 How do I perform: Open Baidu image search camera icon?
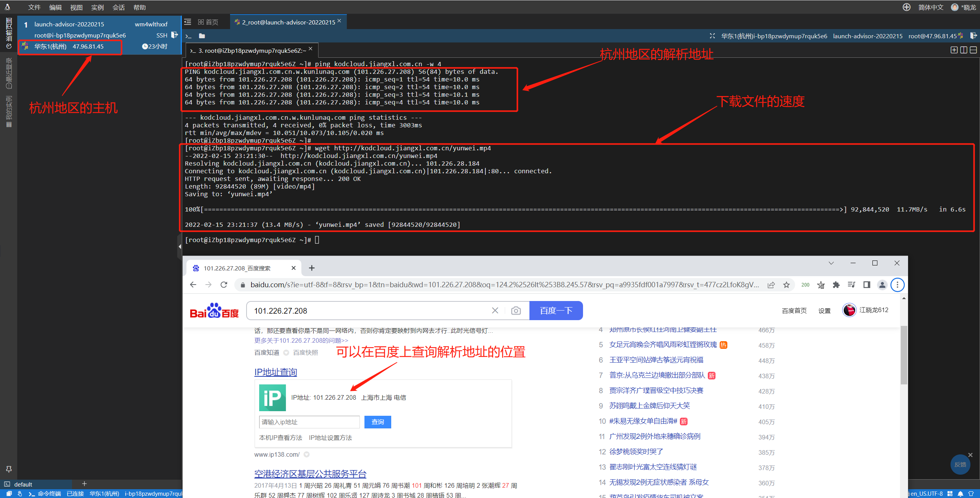tap(516, 311)
